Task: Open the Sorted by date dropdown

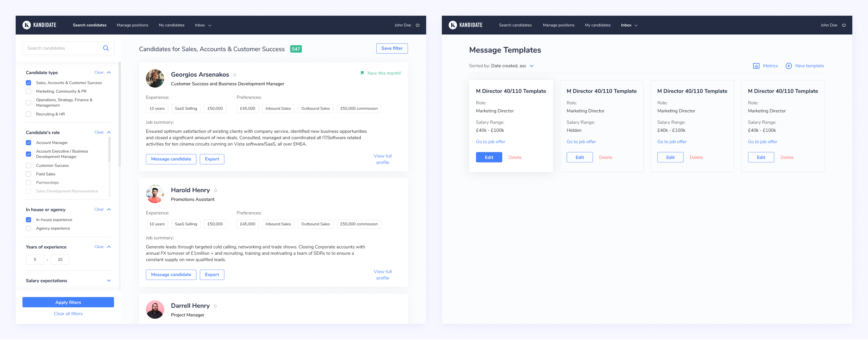Action: pyautogui.click(x=531, y=66)
